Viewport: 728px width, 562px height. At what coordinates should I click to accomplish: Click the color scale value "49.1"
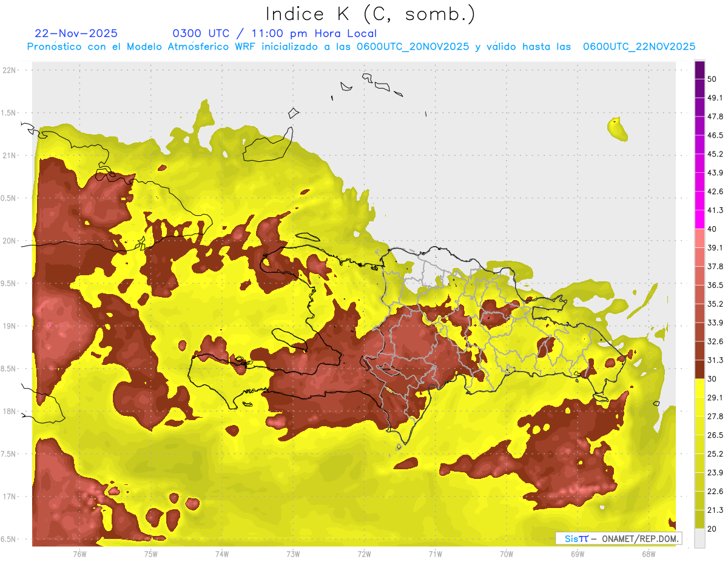click(715, 98)
